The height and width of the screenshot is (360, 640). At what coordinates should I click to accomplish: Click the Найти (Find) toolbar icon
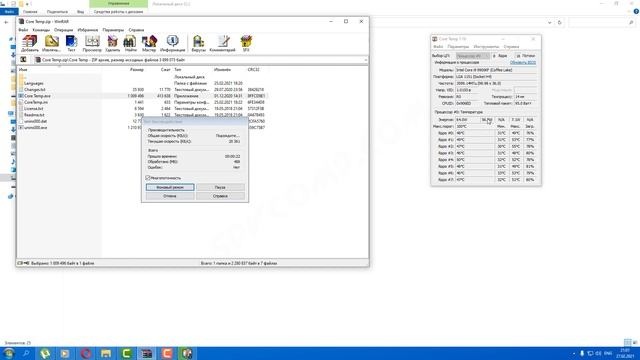[130, 43]
